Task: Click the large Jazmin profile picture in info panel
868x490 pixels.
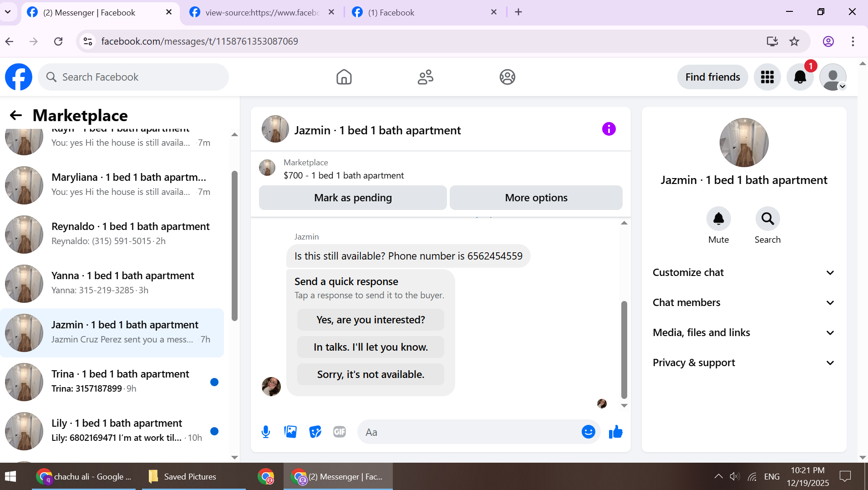Action: pyautogui.click(x=744, y=143)
